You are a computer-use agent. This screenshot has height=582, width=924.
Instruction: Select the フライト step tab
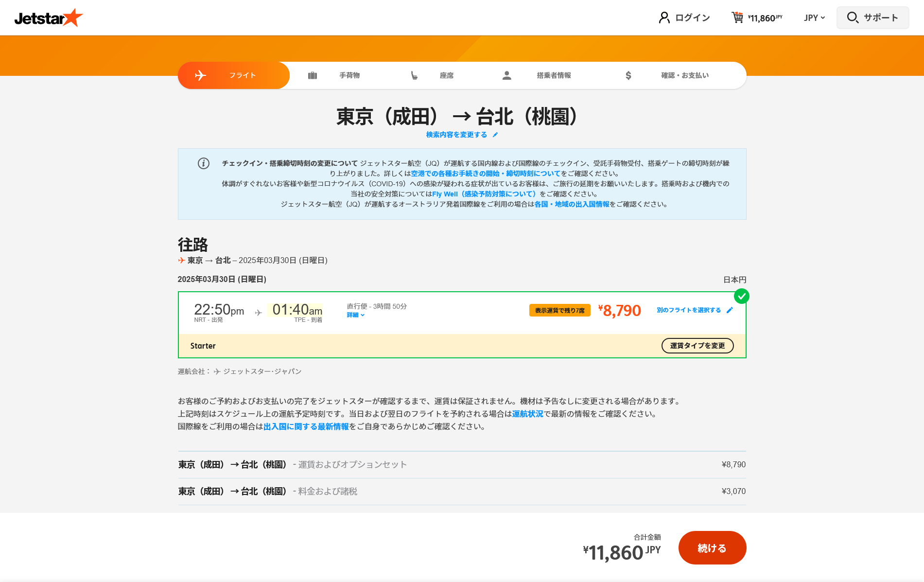pos(234,75)
